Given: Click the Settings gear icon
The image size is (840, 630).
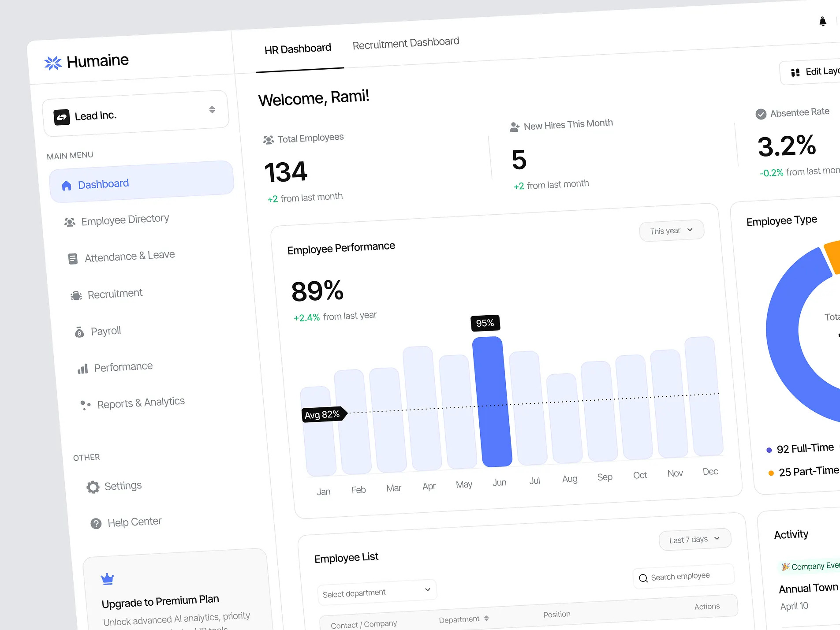Looking at the screenshot, I should pos(93,487).
